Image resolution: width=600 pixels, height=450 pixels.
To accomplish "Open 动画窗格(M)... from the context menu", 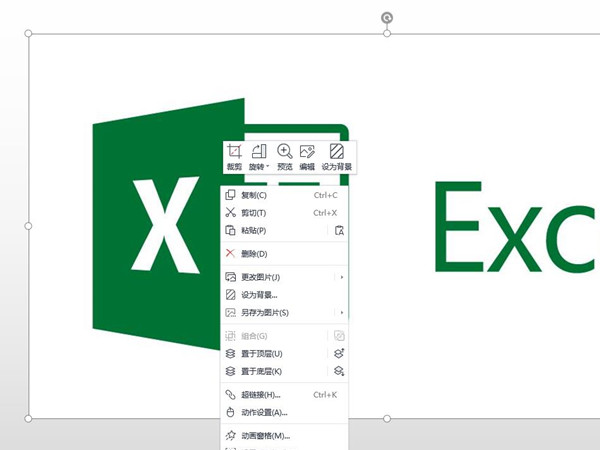I will pos(284,435).
